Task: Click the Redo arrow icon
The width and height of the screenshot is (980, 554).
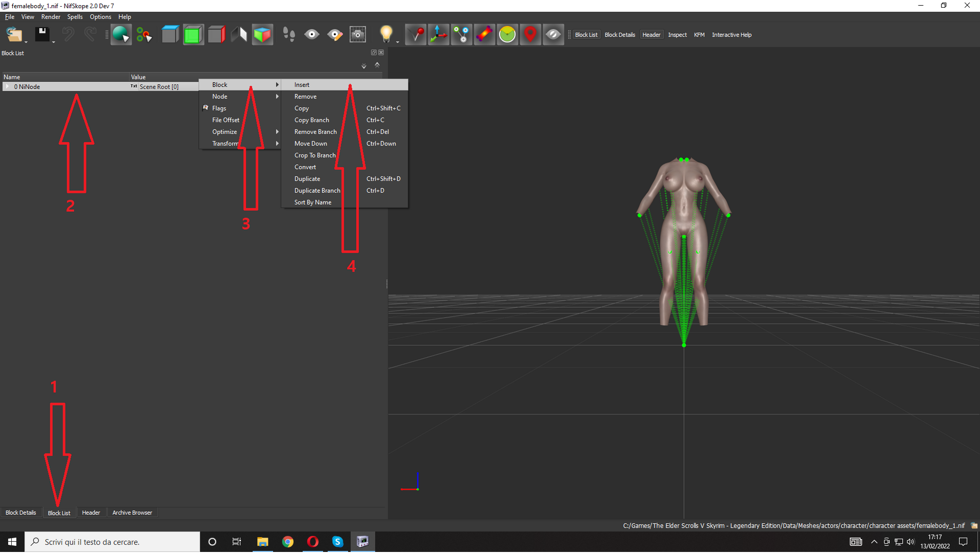Action: point(90,34)
